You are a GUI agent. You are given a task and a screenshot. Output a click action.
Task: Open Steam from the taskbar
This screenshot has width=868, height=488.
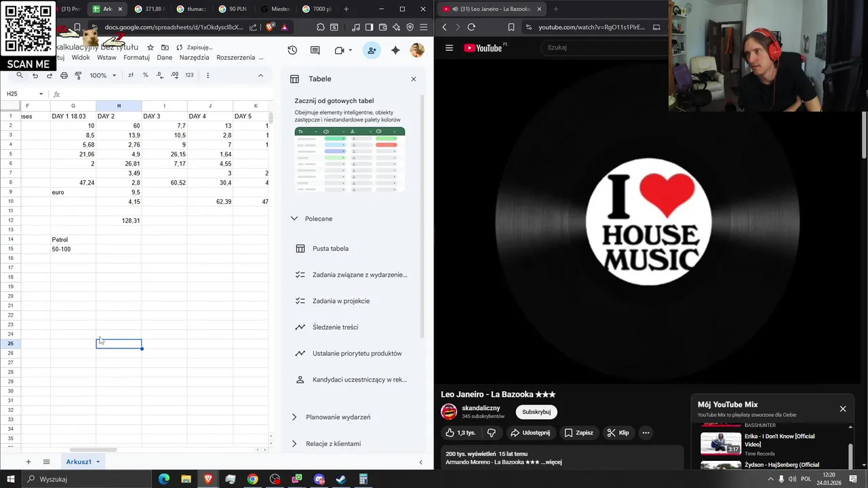coord(341,479)
